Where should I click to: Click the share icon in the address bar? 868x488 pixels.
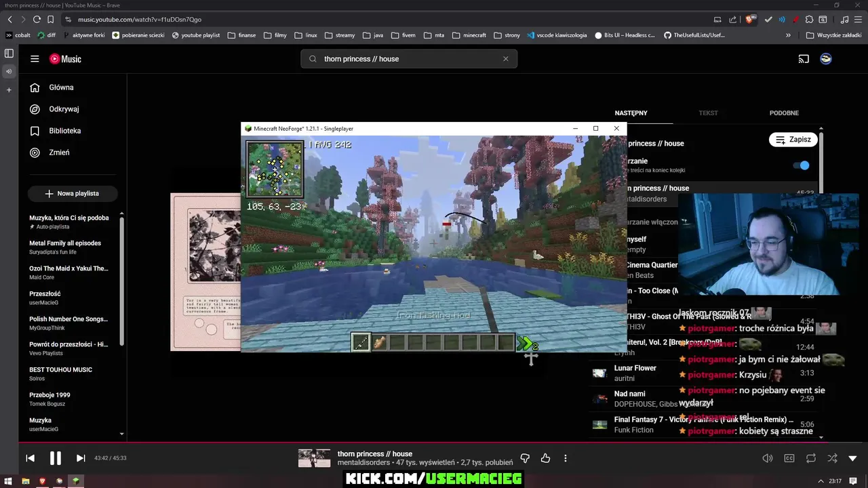[x=733, y=20]
